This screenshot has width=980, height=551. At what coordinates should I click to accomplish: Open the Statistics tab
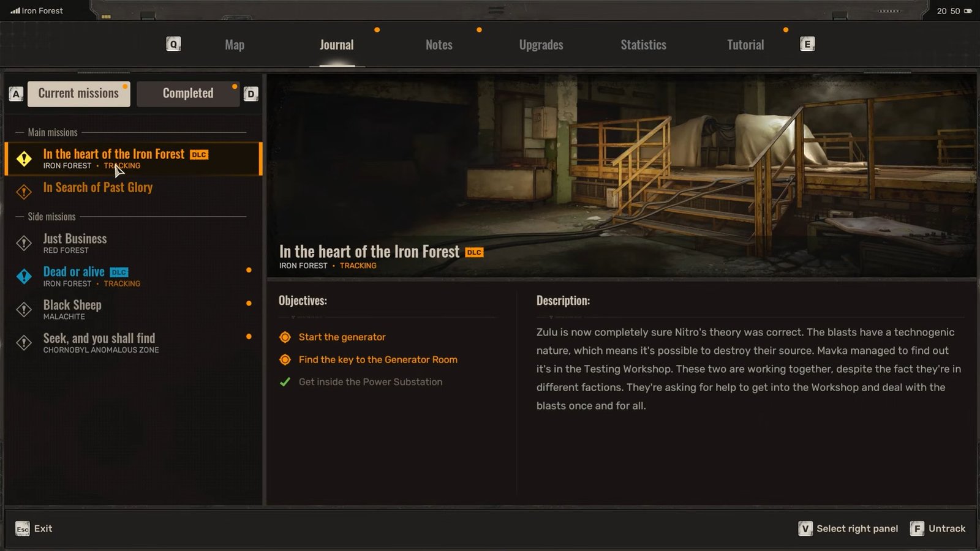(x=643, y=45)
